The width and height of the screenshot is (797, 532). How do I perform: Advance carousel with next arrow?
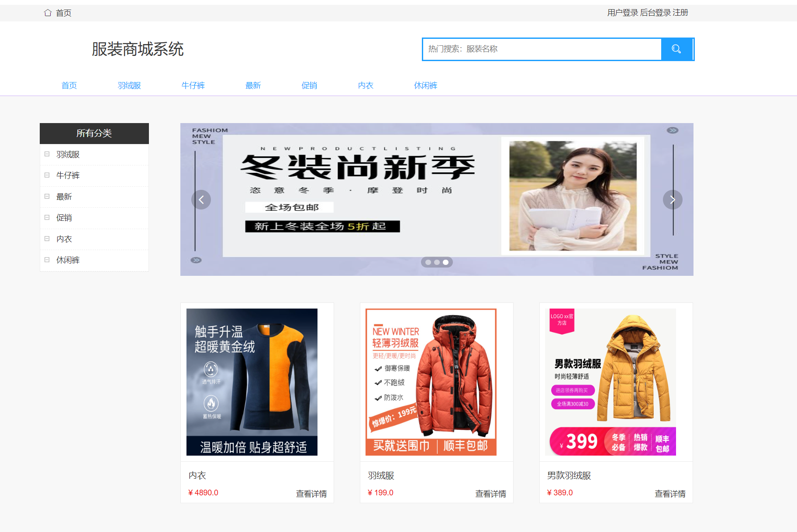[672, 200]
